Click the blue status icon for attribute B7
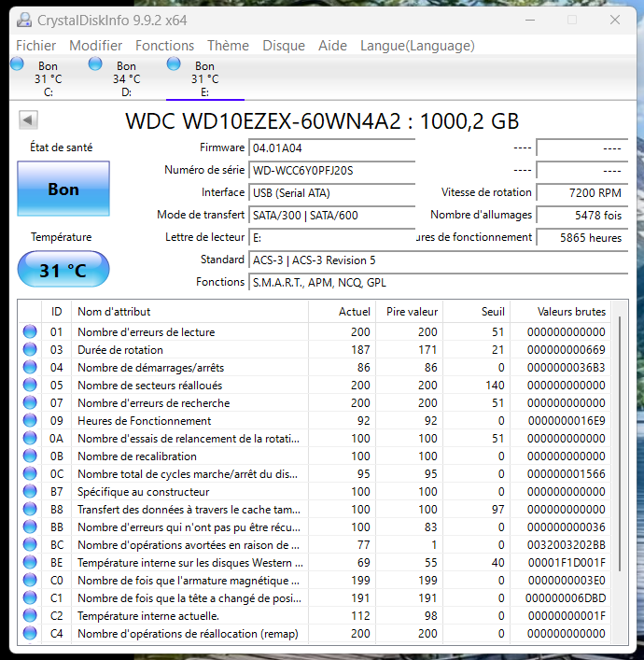644x660 pixels. 30,491
